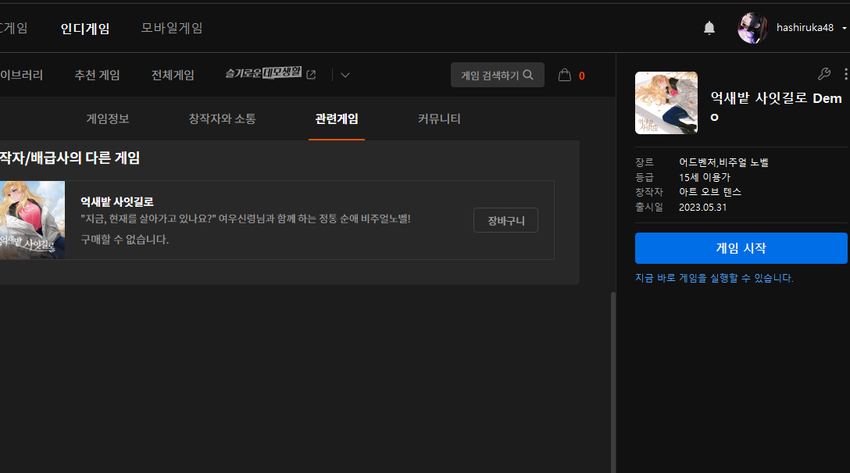Click the 어드벤처,비주얼 노벨 genre text
Image resolution: width=850 pixels, height=473 pixels.
[724, 162]
